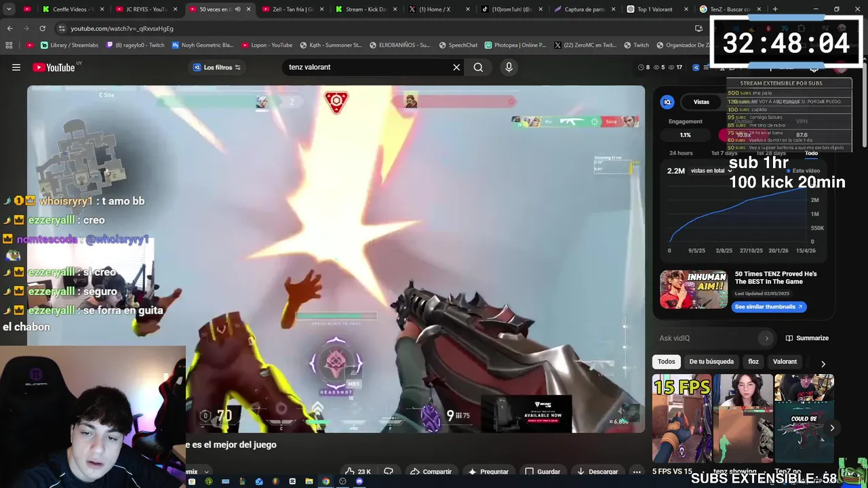This screenshot has width=868, height=488.
Task: Open the Photopea bookmark
Action: click(x=515, y=45)
